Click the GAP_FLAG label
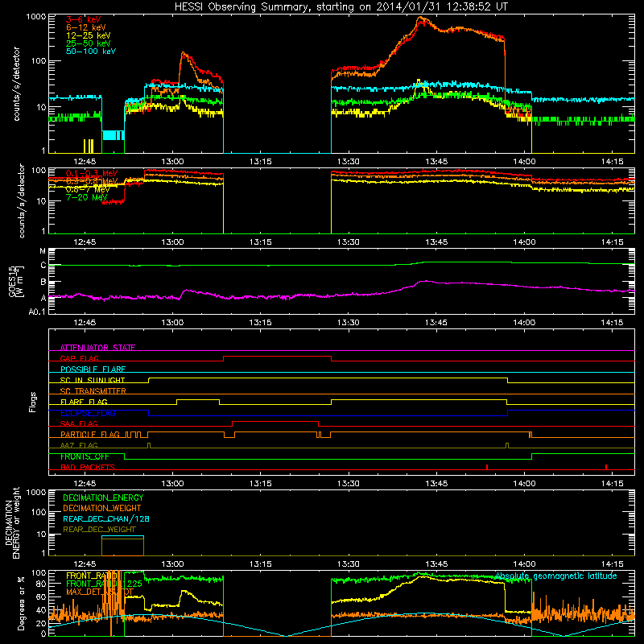The width and height of the screenshot is (644, 644). 79,358
